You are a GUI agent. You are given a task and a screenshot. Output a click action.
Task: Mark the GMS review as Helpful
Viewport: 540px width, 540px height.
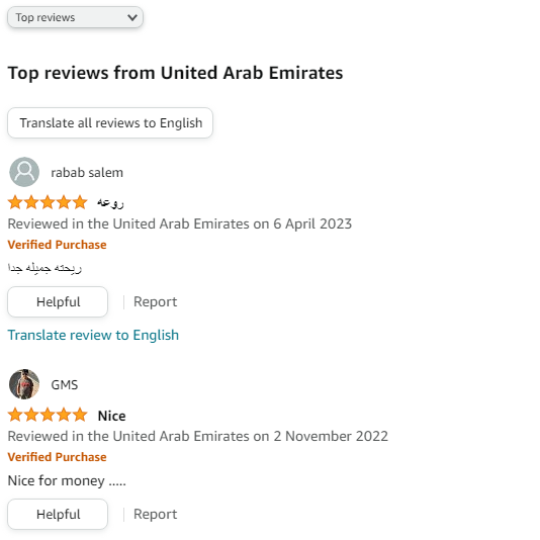coord(58,514)
